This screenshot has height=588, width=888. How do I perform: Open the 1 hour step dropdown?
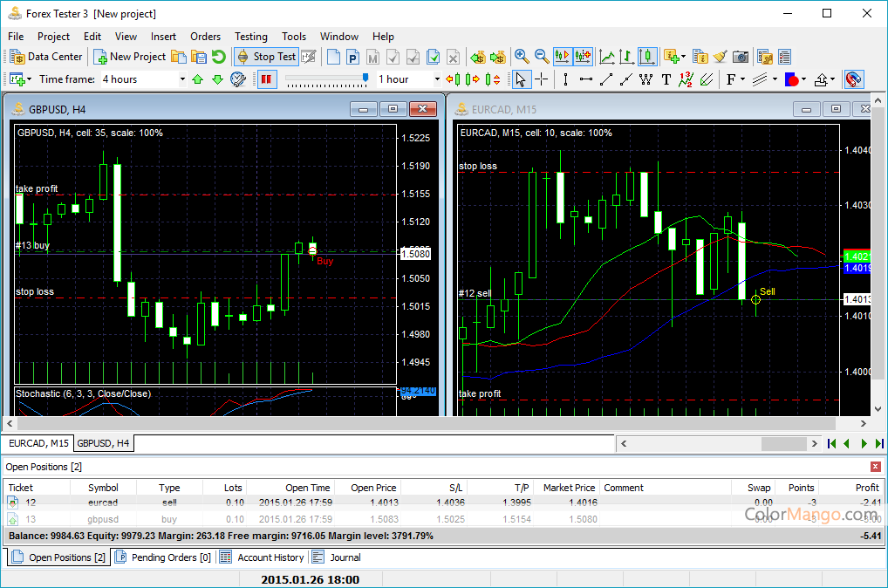[436, 79]
